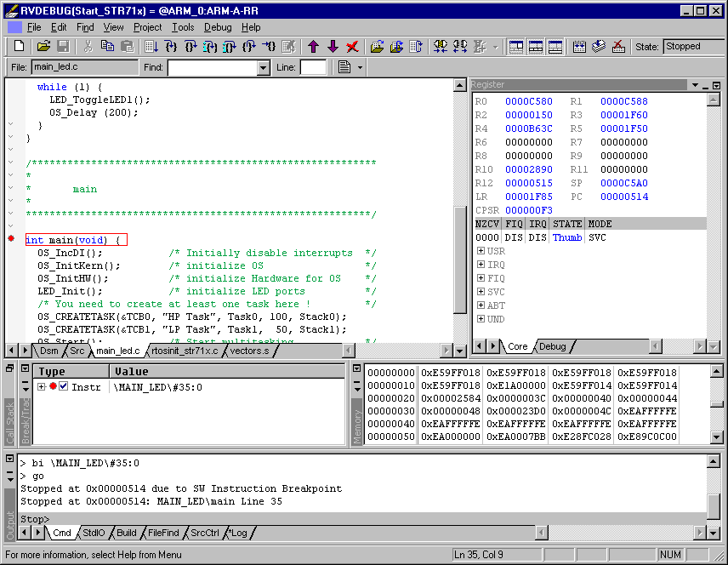Expand the Instr breakpoint tree entry
Screen dimensions: 728x565
[42, 387]
